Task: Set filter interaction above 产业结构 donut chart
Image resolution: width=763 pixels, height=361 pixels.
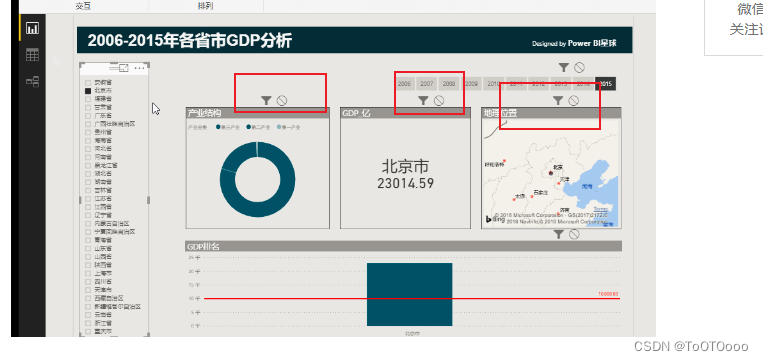Action: click(x=266, y=100)
